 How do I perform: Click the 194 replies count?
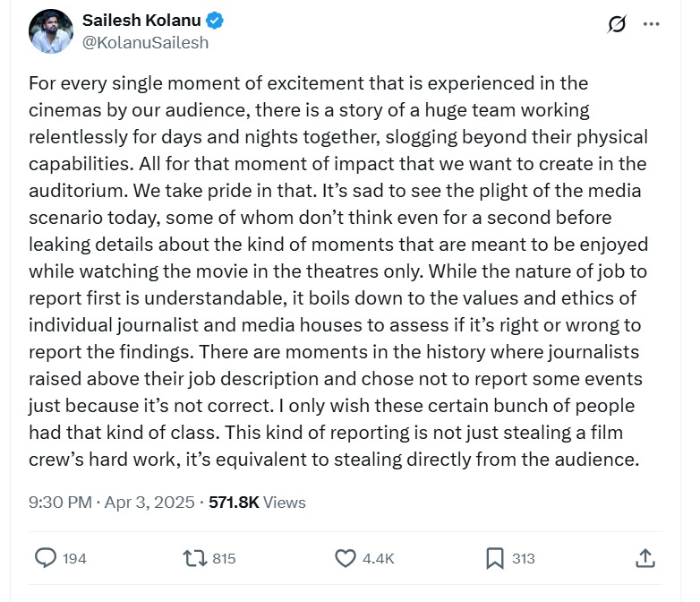(x=75, y=558)
